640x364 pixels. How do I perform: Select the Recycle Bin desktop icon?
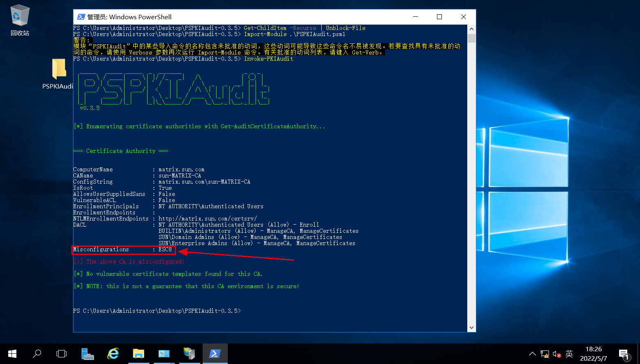click(20, 20)
